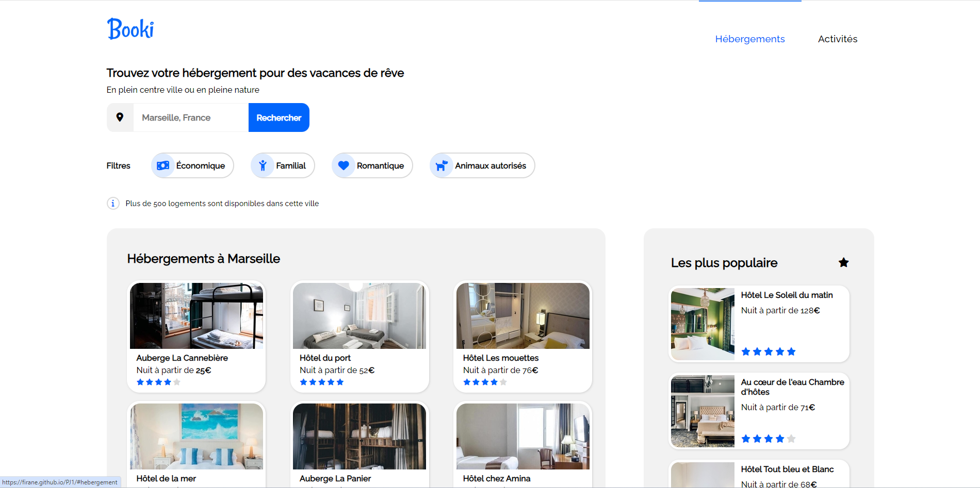Toggle the Animaux autorisés filter
980x488 pixels.
click(482, 165)
